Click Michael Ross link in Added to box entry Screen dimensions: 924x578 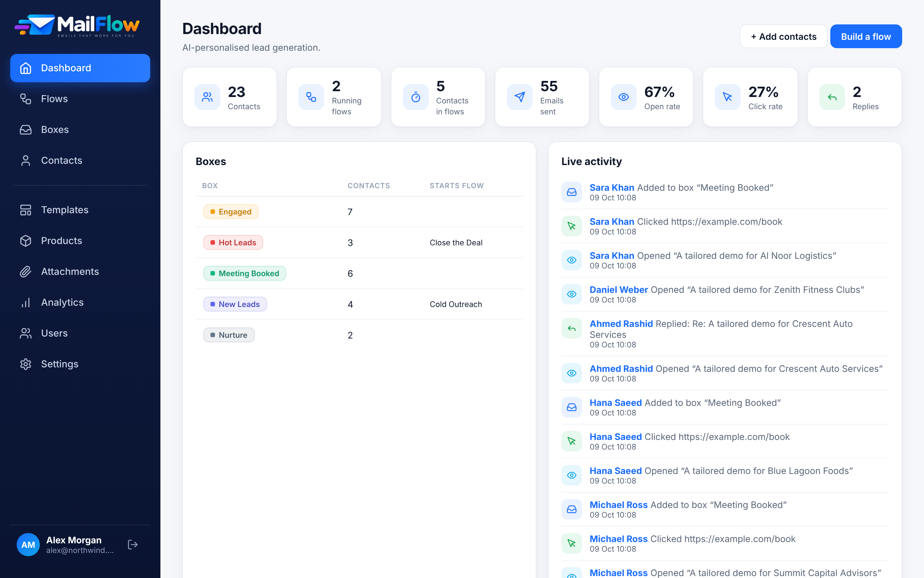pyautogui.click(x=619, y=505)
